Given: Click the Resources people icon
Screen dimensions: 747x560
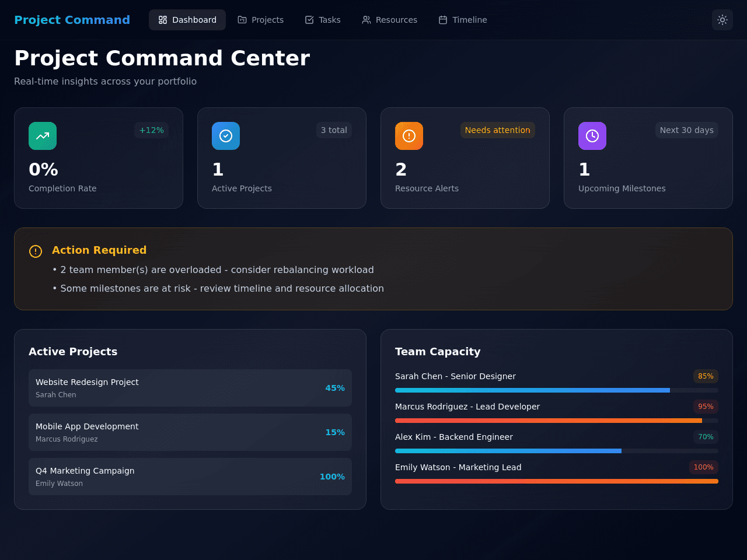Looking at the screenshot, I should tap(366, 20).
